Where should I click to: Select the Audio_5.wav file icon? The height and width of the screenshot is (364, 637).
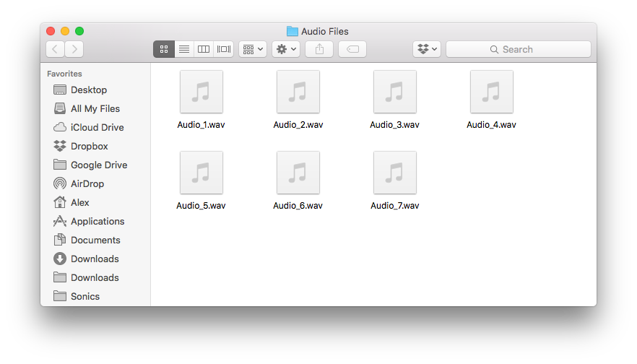(201, 173)
